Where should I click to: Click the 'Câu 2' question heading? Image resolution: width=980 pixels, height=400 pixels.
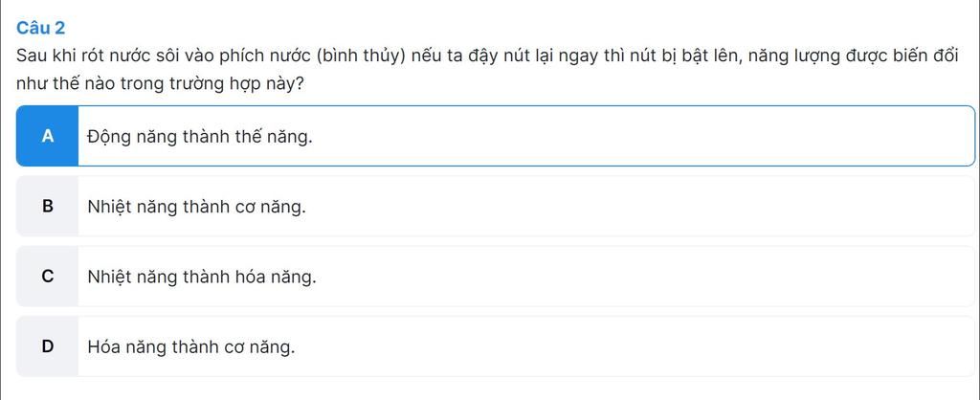pos(40,28)
